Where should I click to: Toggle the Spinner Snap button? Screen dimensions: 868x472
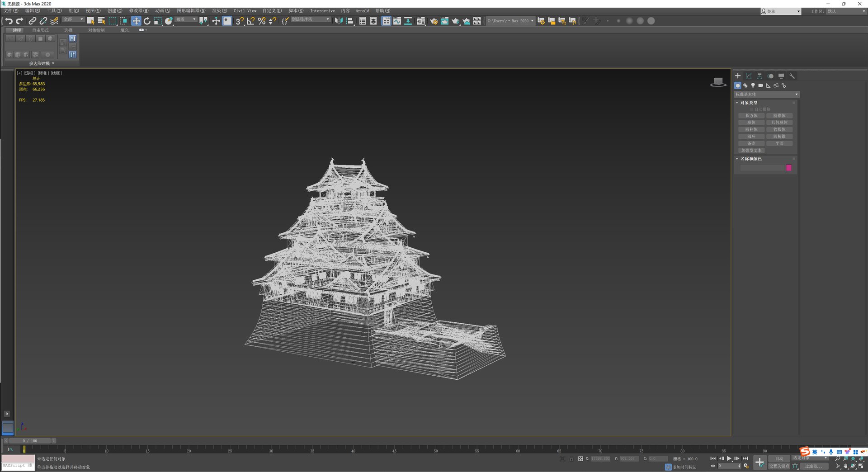(x=272, y=21)
